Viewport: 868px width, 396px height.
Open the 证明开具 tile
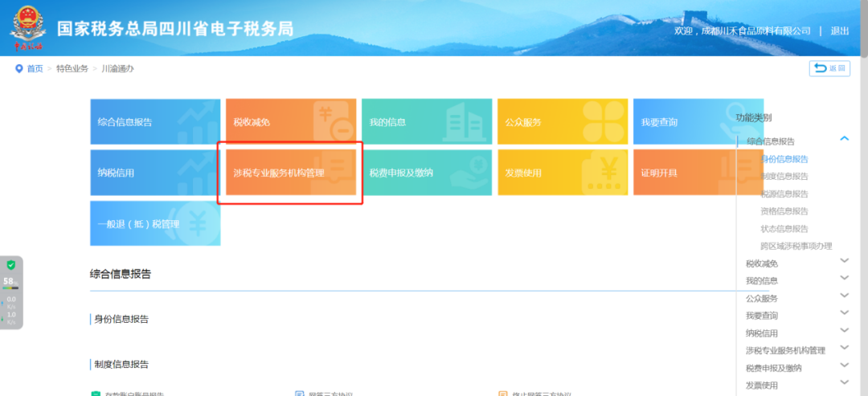(698, 173)
